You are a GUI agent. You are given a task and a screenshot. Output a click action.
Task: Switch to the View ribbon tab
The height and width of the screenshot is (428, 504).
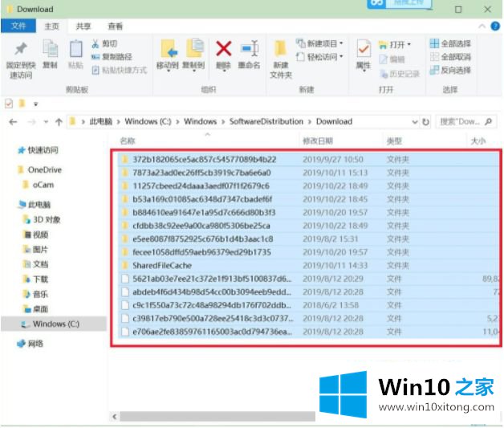(x=115, y=26)
